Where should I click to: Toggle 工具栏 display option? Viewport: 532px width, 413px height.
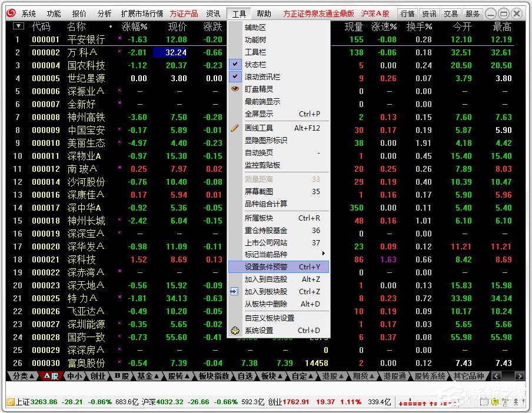279,52
